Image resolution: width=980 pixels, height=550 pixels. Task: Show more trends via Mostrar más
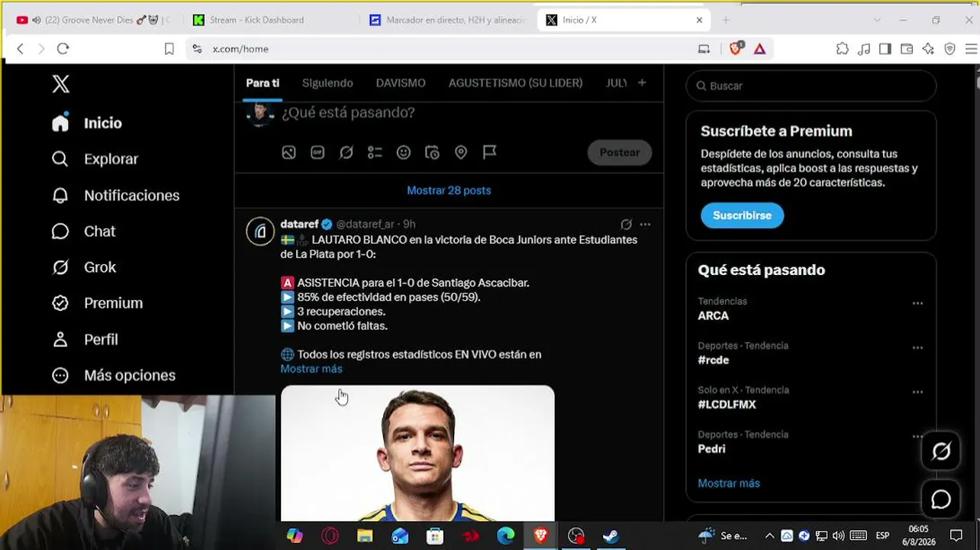[x=729, y=484]
